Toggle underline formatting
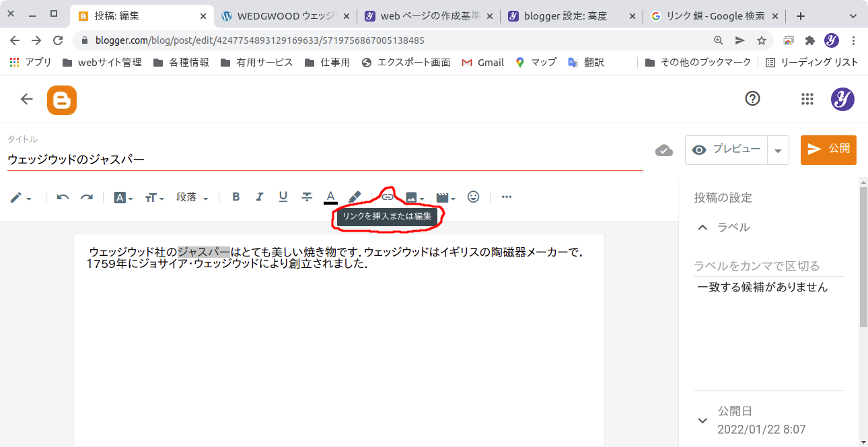 pos(283,197)
